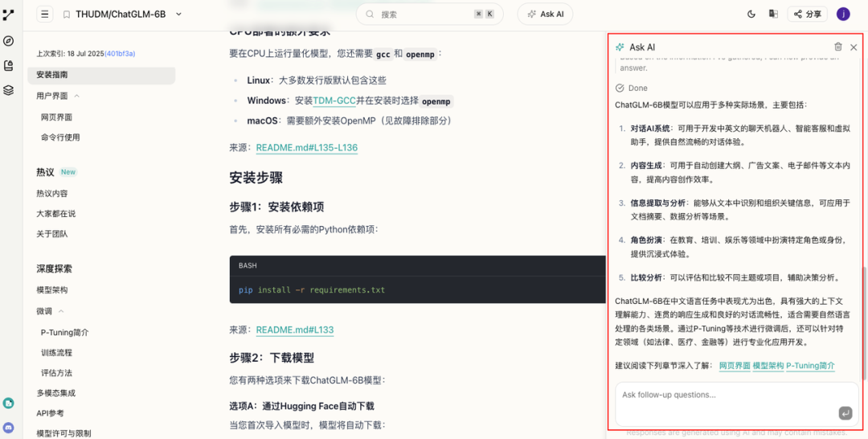
Task: Open 训练流程 in the sidebar
Action: click(56, 353)
